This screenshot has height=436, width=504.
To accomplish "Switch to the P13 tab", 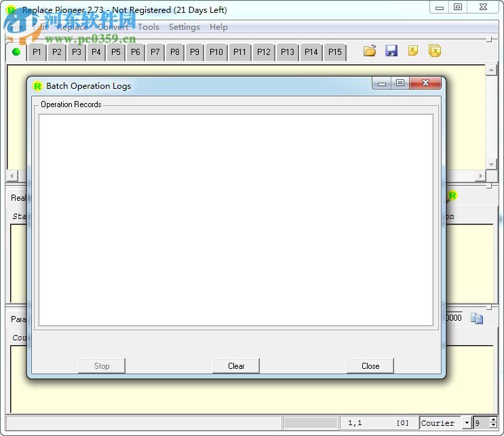I will 288,52.
